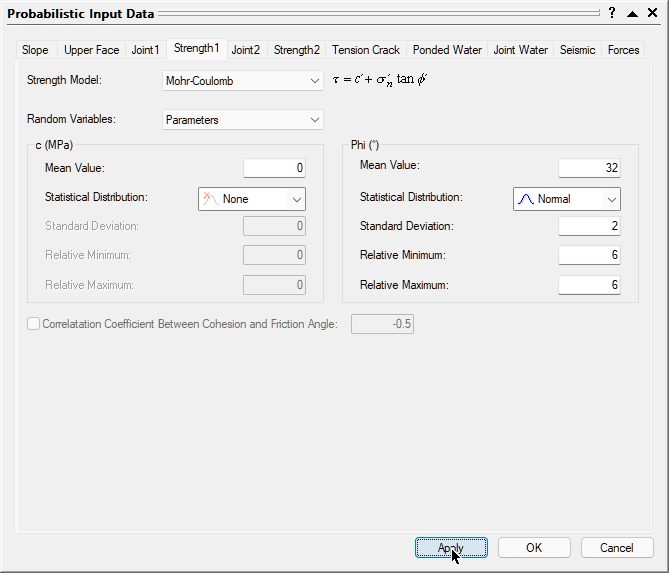
Task: Click the Phi Relative Maximum field
Action: pos(589,285)
